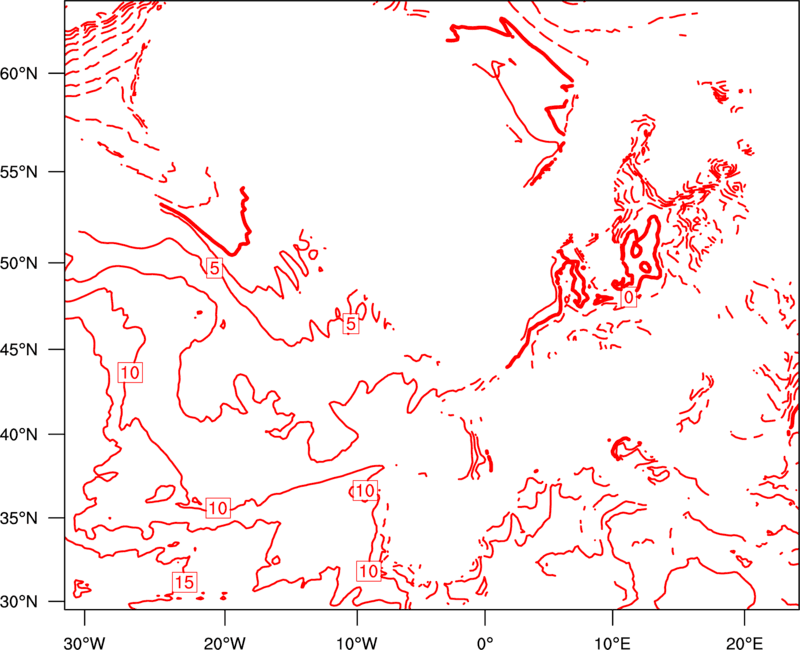Image resolution: width=800 pixels, height=650 pixels.
Task: Click the 0 contour label box
Action: pos(629,297)
